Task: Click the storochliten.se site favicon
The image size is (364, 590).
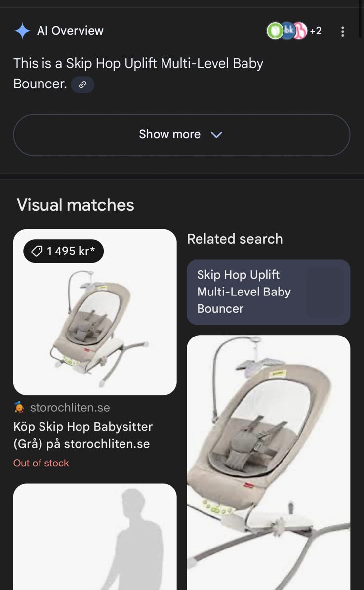Action: coord(19,408)
